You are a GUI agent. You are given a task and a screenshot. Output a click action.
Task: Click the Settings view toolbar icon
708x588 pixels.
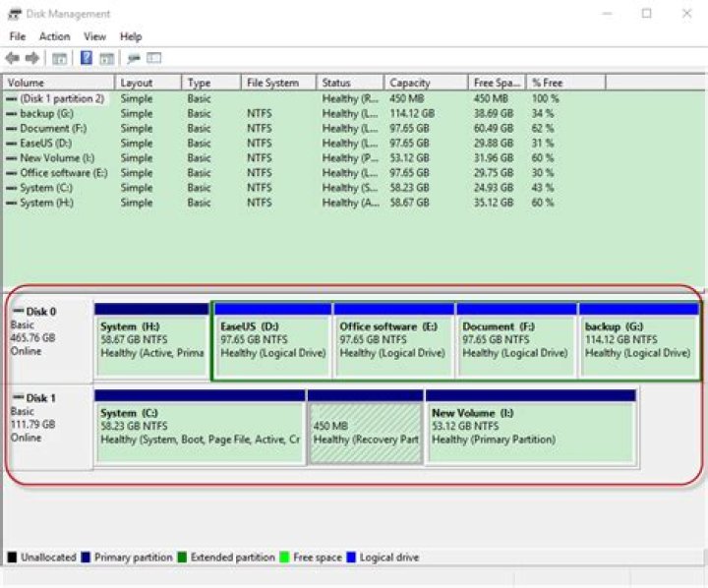pos(154,58)
